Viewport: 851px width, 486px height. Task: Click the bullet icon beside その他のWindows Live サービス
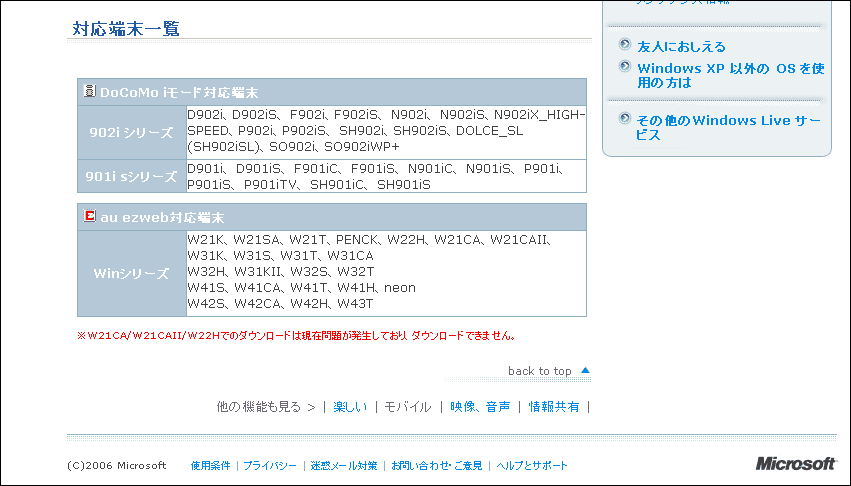click(x=625, y=119)
